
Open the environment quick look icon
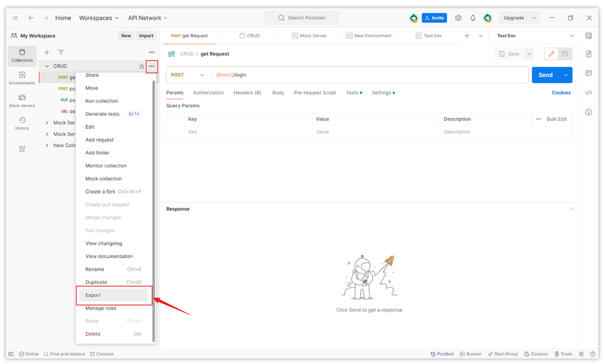(x=589, y=36)
